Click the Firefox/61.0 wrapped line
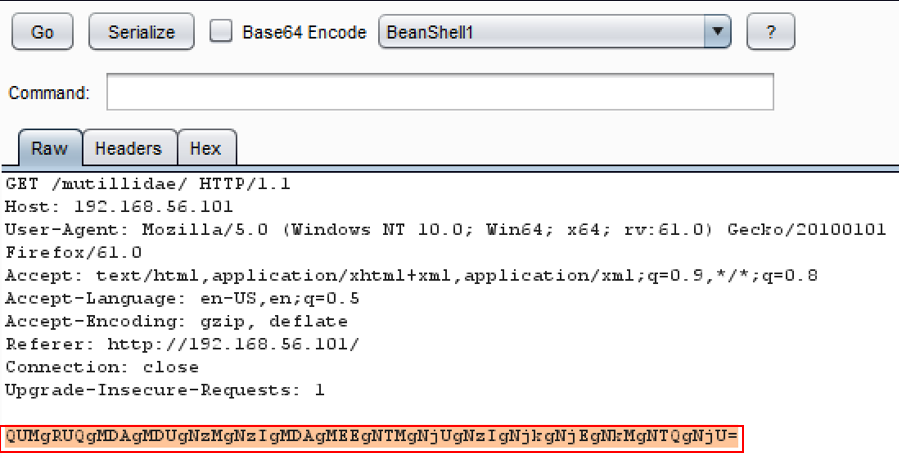The image size is (899, 458). click(x=73, y=253)
